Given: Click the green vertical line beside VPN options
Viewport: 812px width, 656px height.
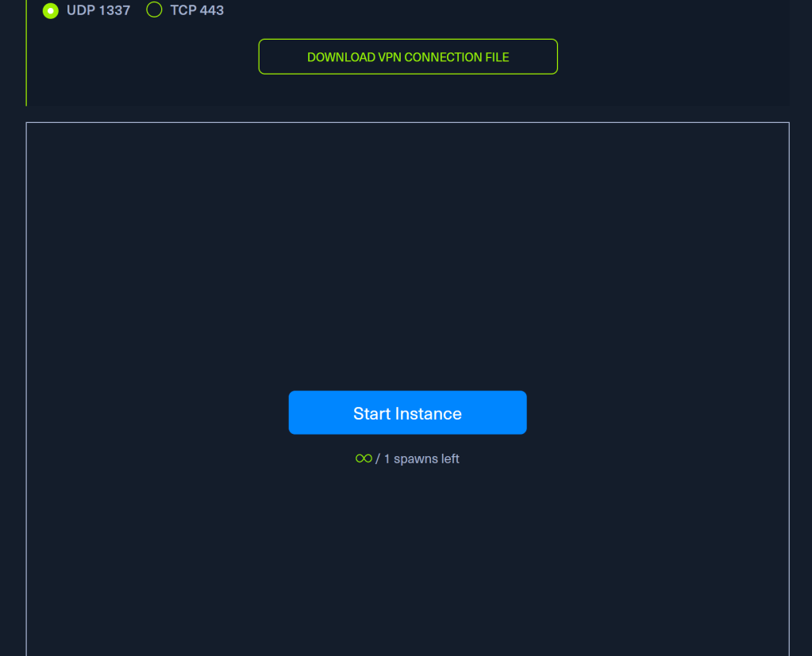Looking at the screenshot, I should [26, 56].
